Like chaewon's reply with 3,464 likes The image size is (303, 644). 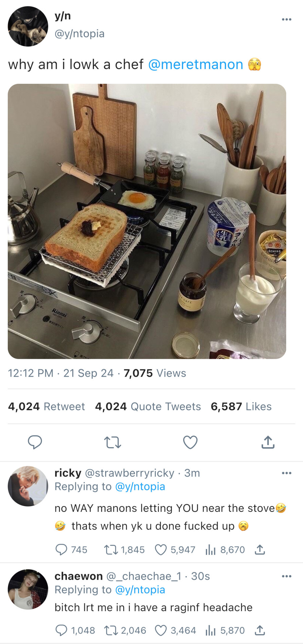pos(175,630)
